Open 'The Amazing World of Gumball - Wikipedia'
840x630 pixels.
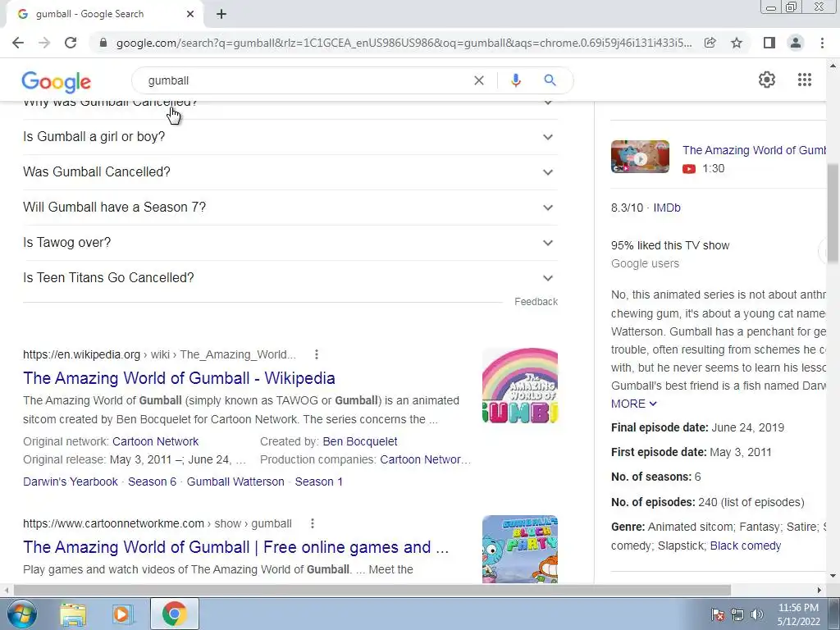(179, 378)
